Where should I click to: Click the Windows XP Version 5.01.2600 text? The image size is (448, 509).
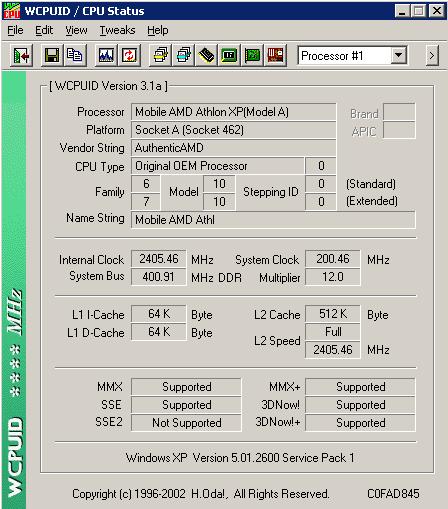point(240,458)
